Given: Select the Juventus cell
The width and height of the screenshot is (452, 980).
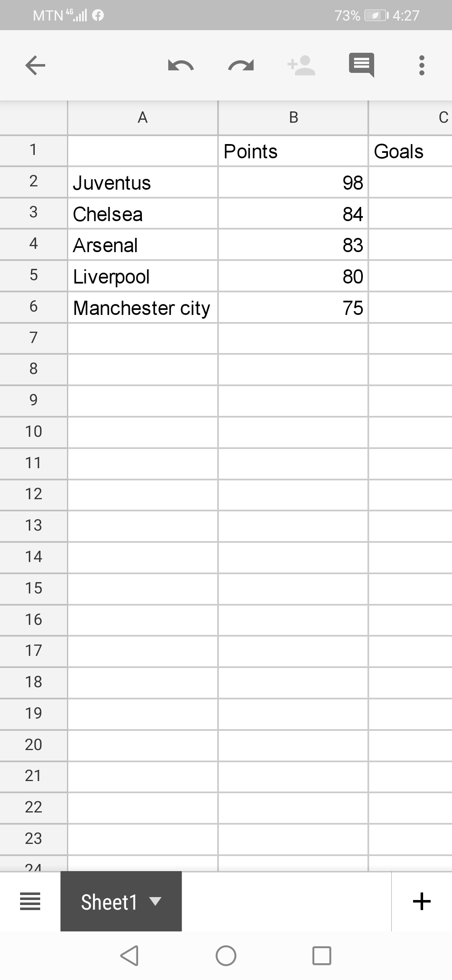Looking at the screenshot, I should tap(143, 183).
